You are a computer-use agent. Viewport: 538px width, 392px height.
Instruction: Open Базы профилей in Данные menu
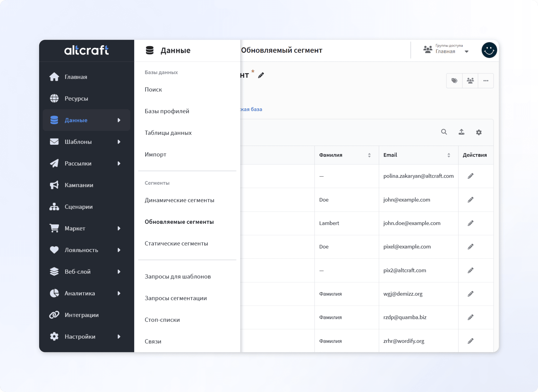click(167, 111)
